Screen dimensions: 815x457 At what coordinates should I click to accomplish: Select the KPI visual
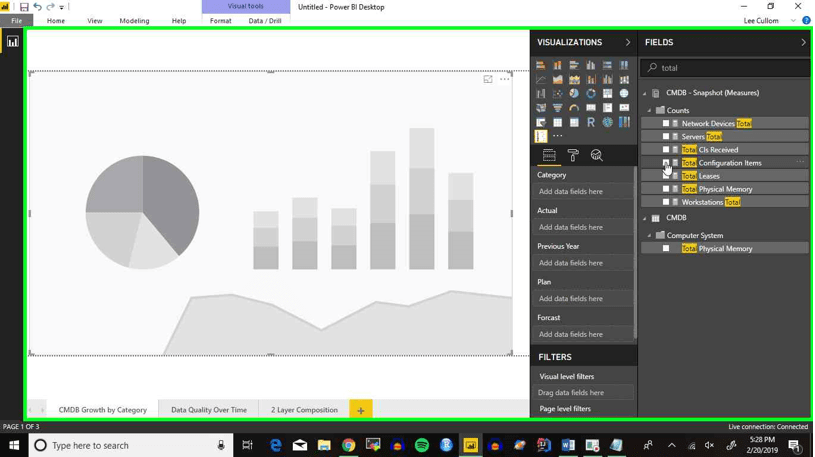(x=624, y=108)
